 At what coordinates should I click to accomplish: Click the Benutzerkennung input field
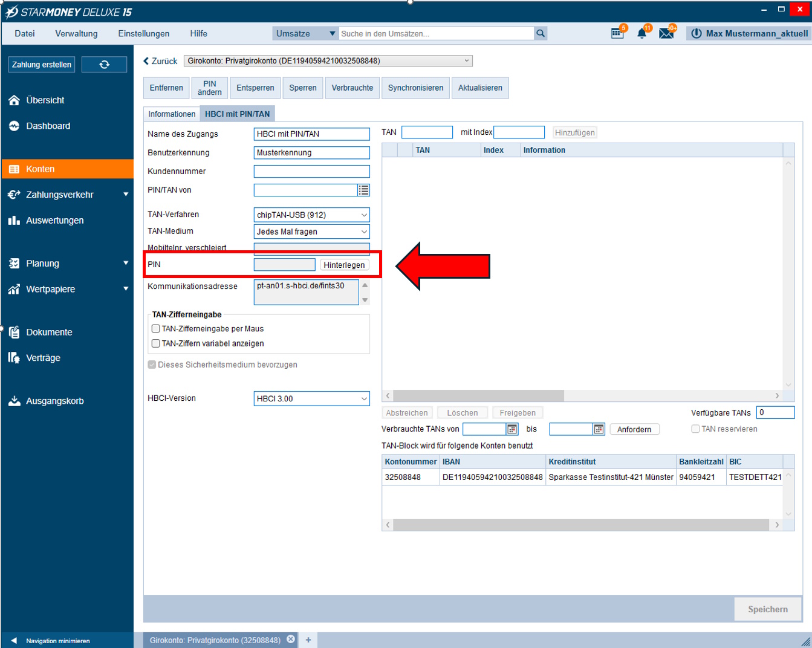click(311, 153)
